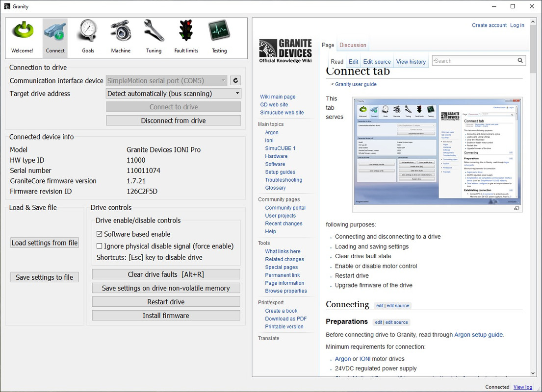Open the What links here link
Image resolution: width=542 pixels, height=392 pixels.
pyautogui.click(x=283, y=251)
